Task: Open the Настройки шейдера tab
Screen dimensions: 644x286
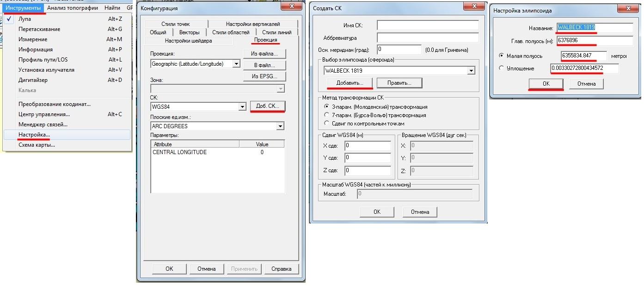Action: 188,41
